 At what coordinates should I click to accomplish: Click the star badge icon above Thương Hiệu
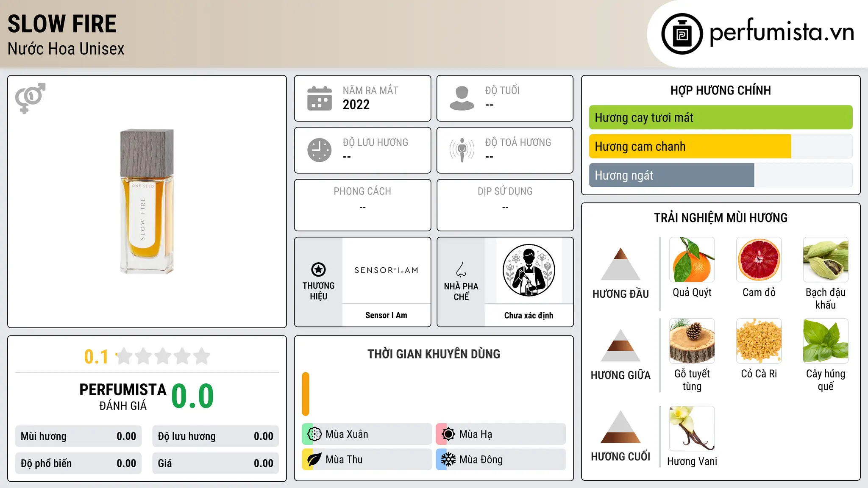(x=318, y=269)
